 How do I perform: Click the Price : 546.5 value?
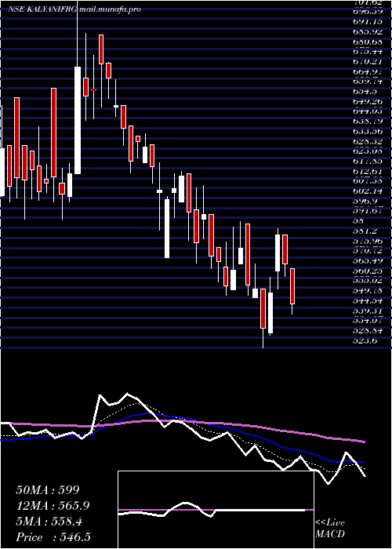tap(55, 537)
